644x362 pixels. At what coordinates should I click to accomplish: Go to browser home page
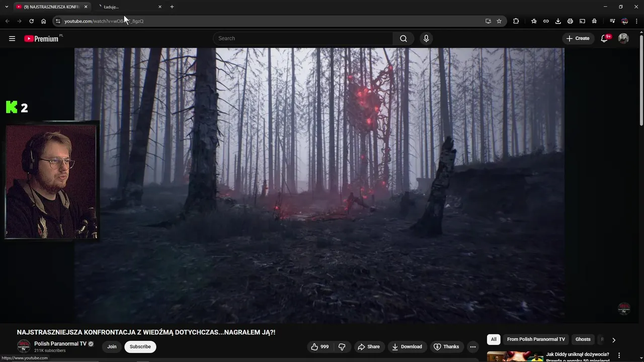click(x=43, y=21)
